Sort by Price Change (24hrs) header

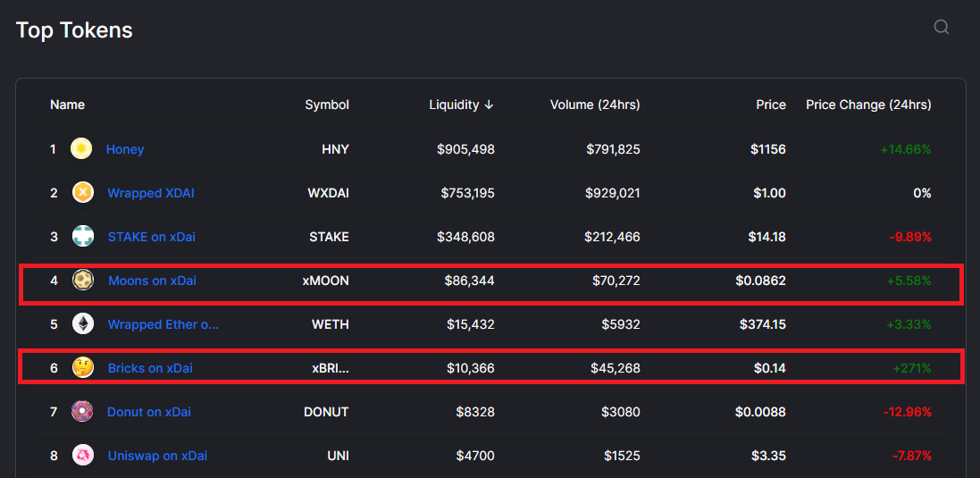868,105
